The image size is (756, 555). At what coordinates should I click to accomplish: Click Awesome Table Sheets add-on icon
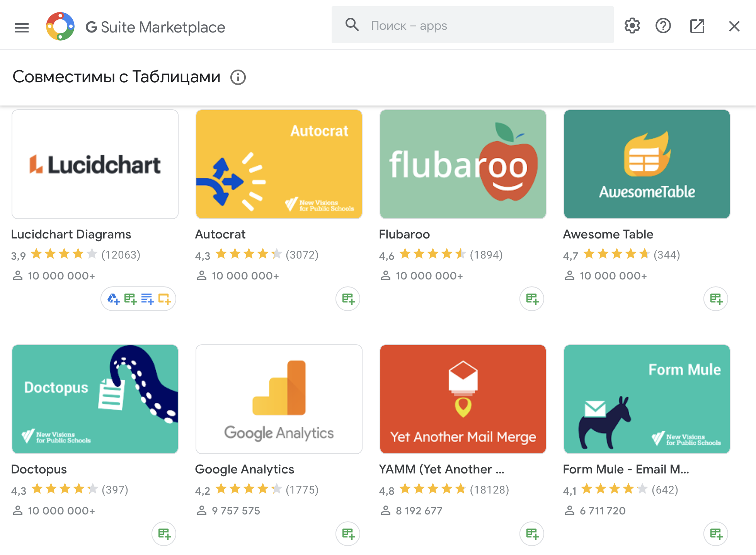click(716, 299)
